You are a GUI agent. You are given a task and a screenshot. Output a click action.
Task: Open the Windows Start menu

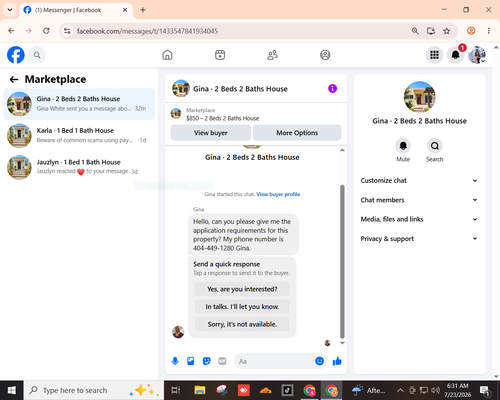coord(12,390)
